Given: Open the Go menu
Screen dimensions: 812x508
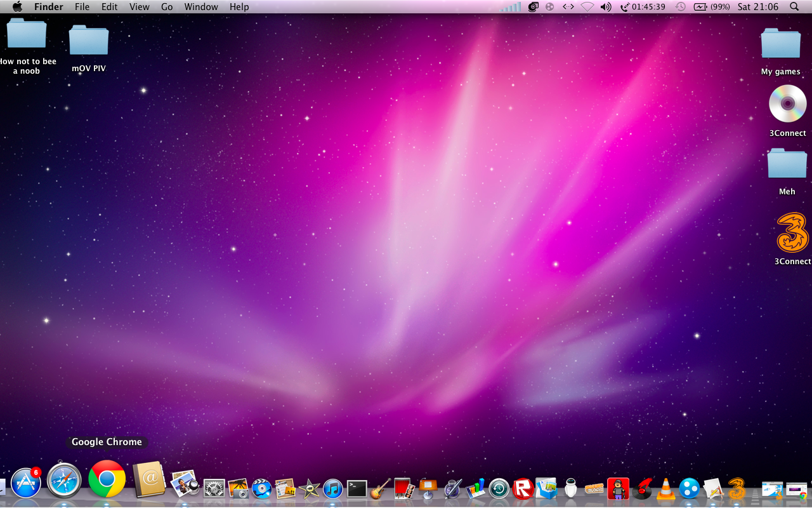Looking at the screenshot, I should click(167, 7).
